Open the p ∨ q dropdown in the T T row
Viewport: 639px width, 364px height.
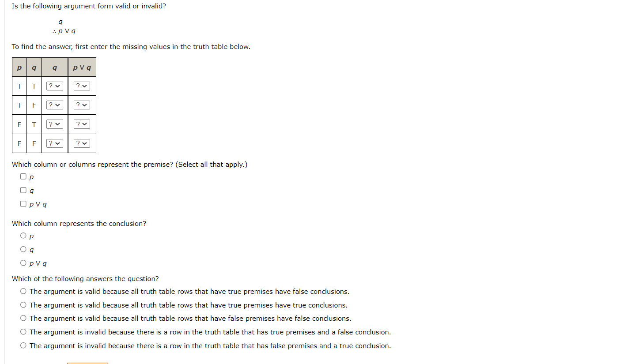click(x=82, y=86)
